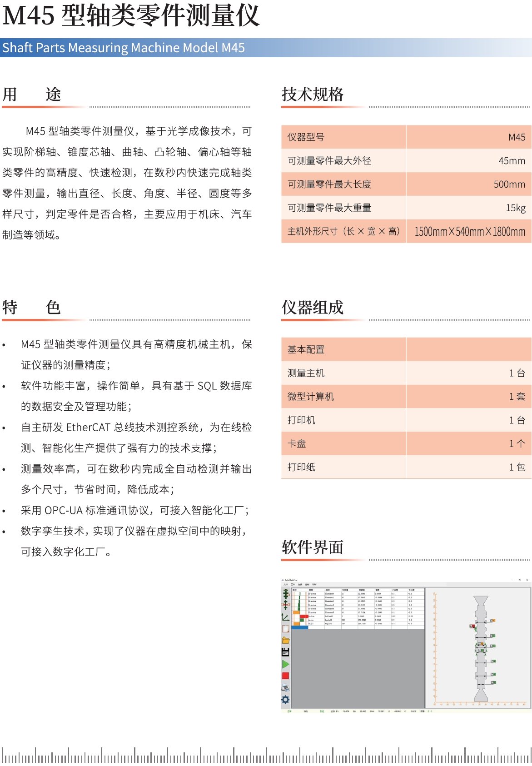The width and height of the screenshot is (532, 766).
Task: Click the blank new document icon
Action: tap(285, 629)
